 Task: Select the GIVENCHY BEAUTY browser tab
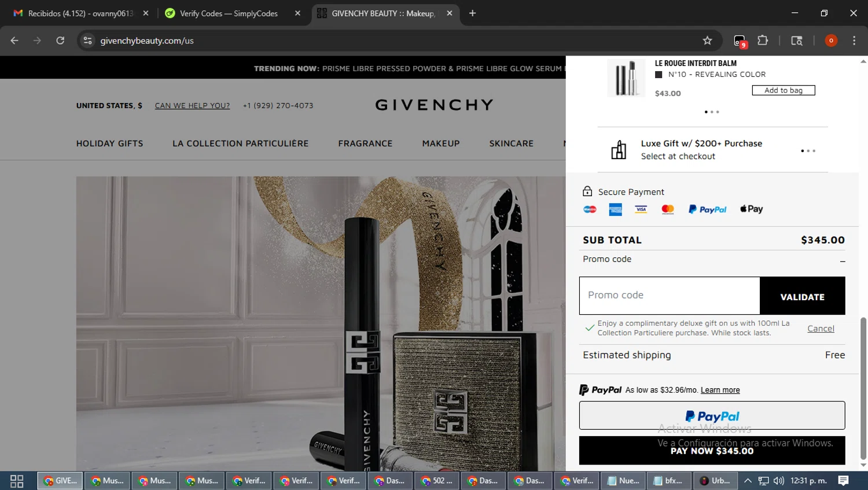pos(384,13)
